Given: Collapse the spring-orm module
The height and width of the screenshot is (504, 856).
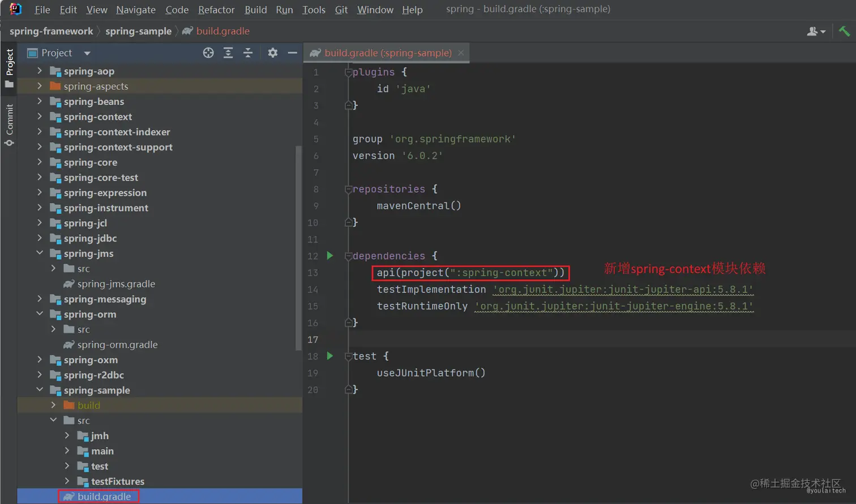Looking at the screenshot, I should point(39,313).
